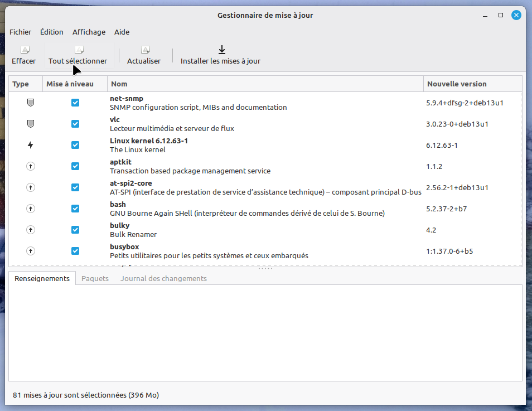Switch to the Journal des changements tab
This screenshot has width=532, height=411.
(x=163, y=278)
